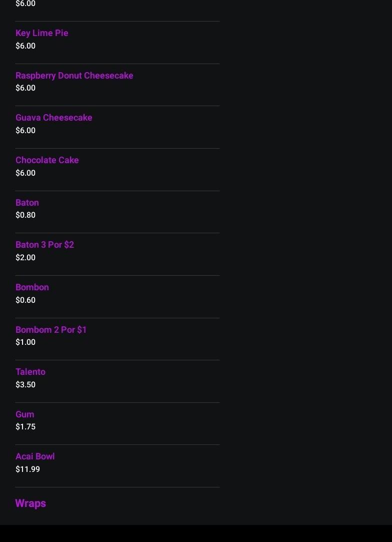
Task: Open Bombom 2 Por $1 offer
Action: tap(51, 330)
